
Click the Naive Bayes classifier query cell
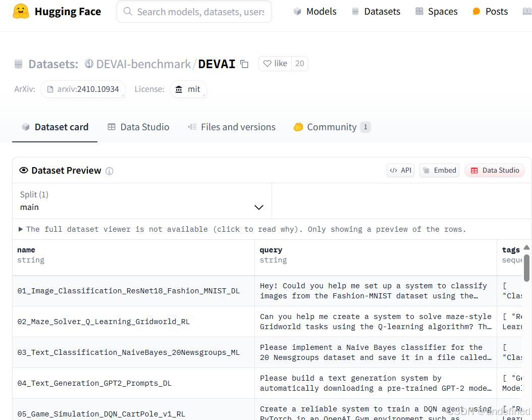(x=376, y=352)
